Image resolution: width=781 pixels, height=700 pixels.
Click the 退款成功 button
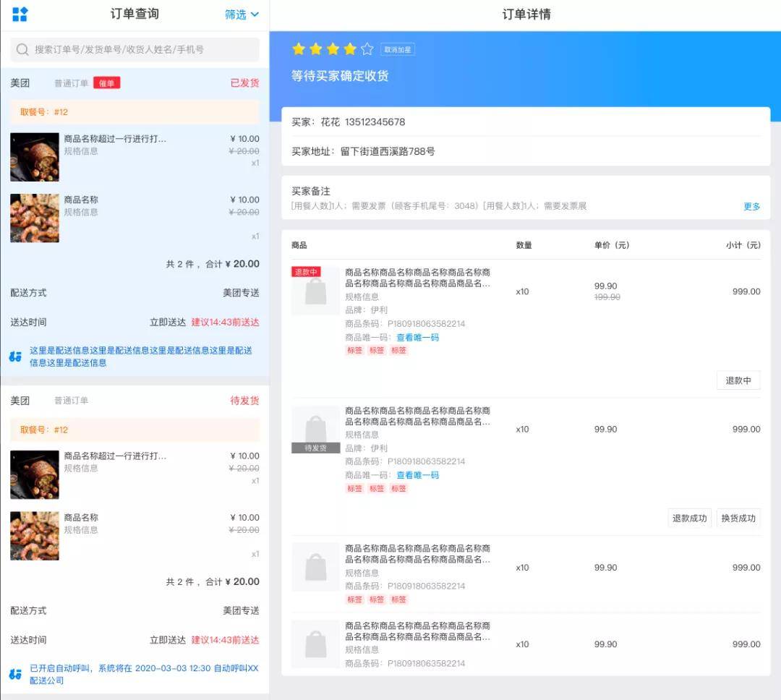[x=689, y=518]
